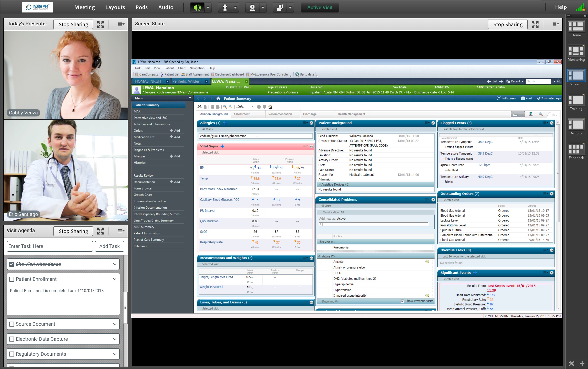Viewport: 588px width, 369px height.
Task: Collapse the Patient Enrollment agenda item
Action: [x=115, y=279]
